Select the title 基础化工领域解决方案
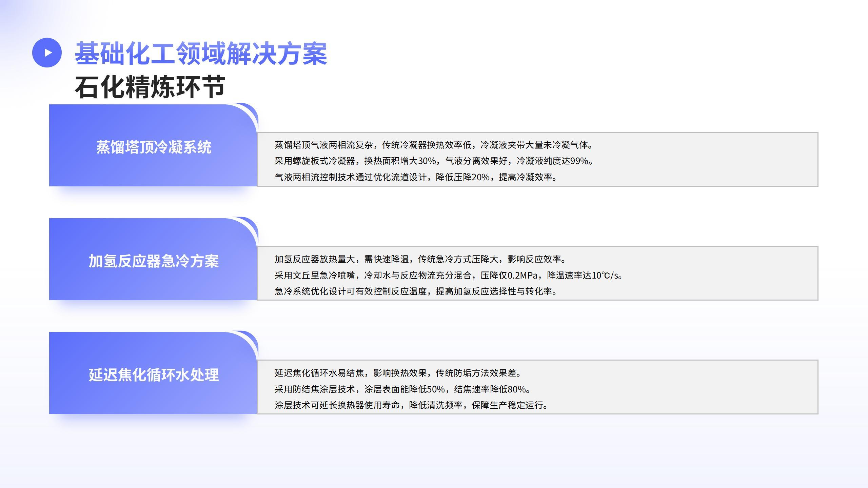 201,54
